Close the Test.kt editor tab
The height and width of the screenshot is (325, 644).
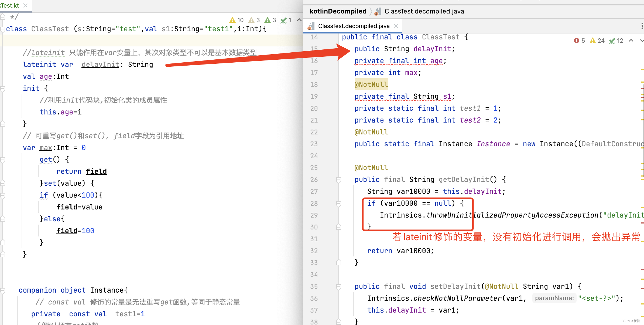coord(25,5)
